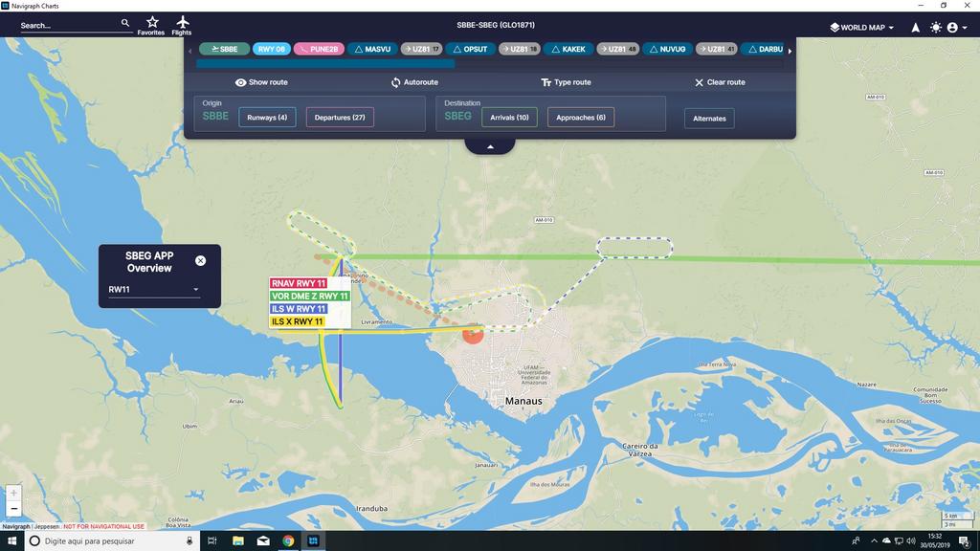Image resolution: width=980 pixels, height=551 pixels.
Task: Click the Autoroute button
Action: 414,82
